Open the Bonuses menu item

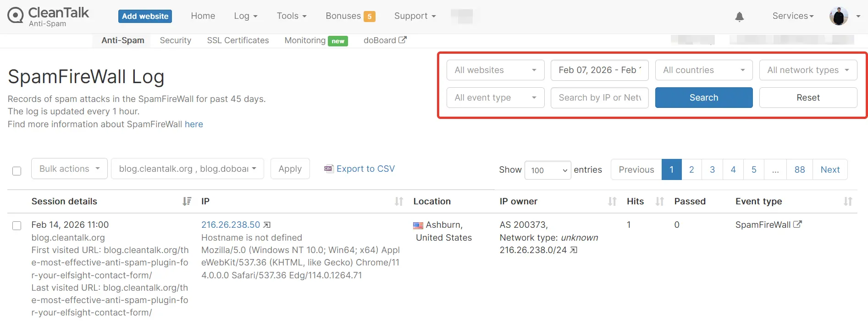(343, 16)
